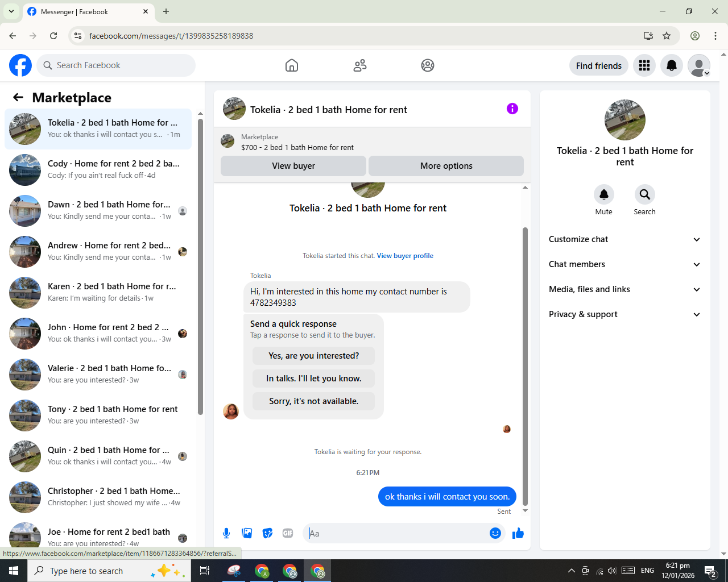This screenshot has height=582, width=728.
Task: Click the "ok thanks i will contact you soon." message
Action: (448, 497)
